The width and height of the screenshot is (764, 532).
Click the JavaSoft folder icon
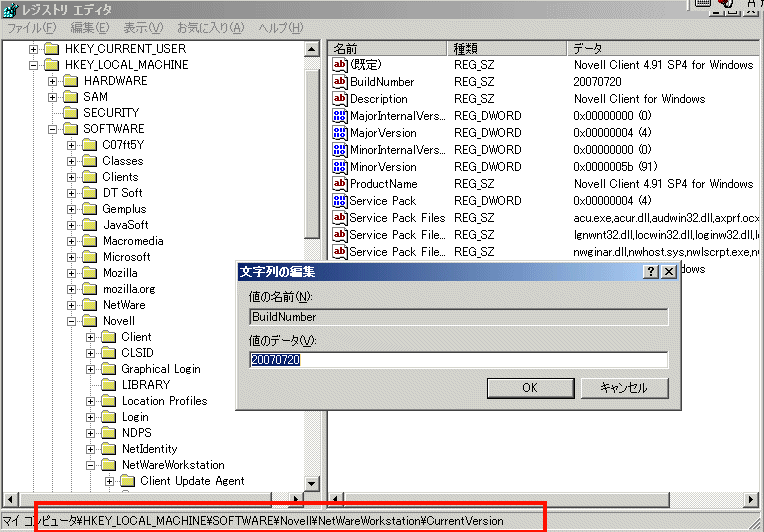click(90, 225)
